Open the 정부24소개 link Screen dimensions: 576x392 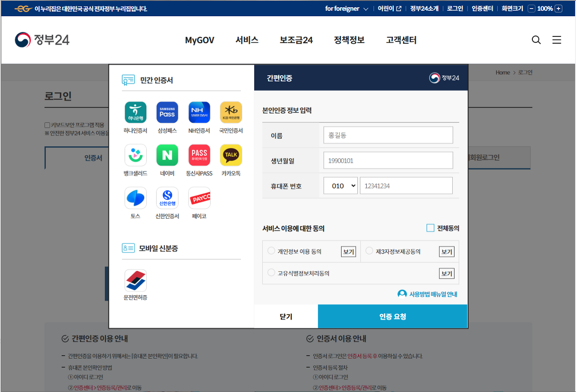(x=424, y=9)
